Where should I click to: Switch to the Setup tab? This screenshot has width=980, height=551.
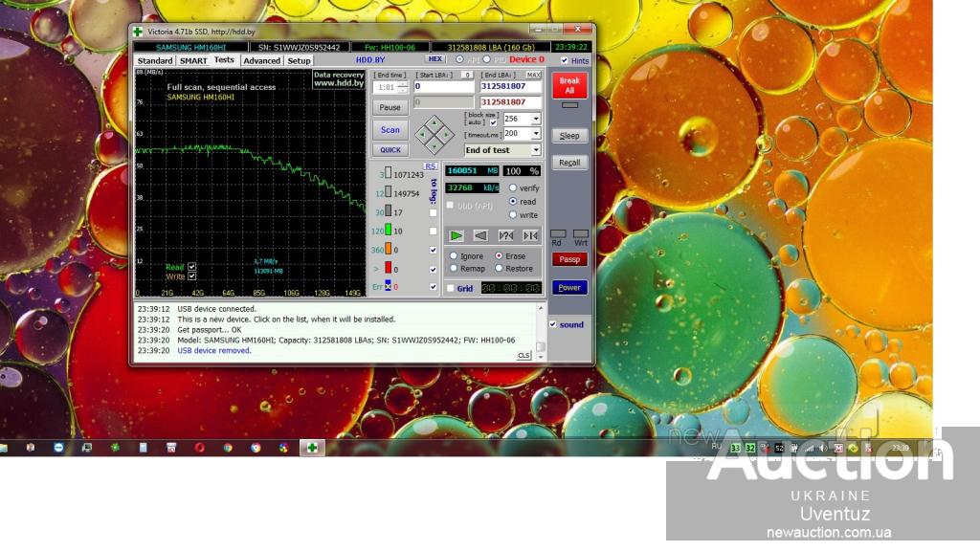(x=299, y=60)
